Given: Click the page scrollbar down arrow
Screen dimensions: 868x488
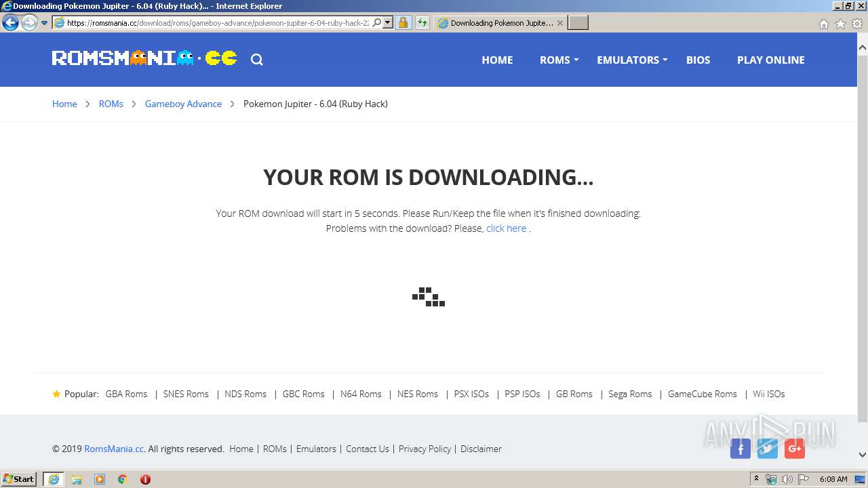Looking at the screenshot, I should 863,455.
